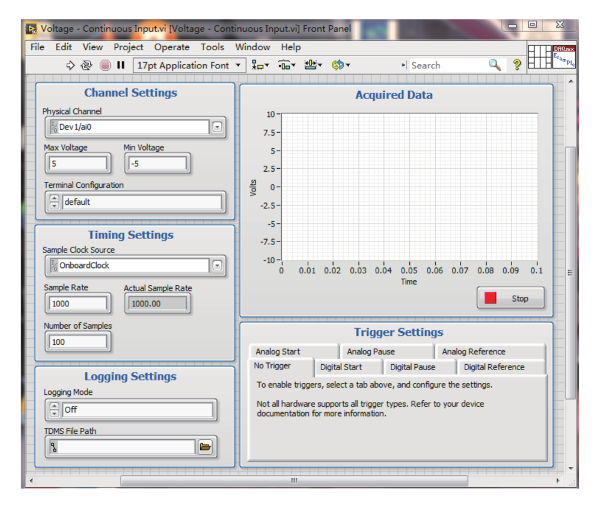Expand the Physical Channel dropdown arrow
Screen dimensions: 600x510
point(217,127)
